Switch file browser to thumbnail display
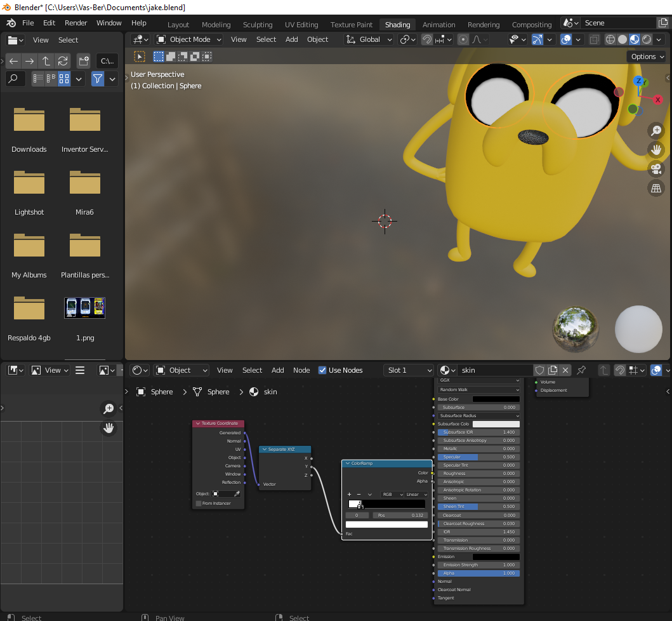Viewport: 672px width, 621px height. click(64, 79)
